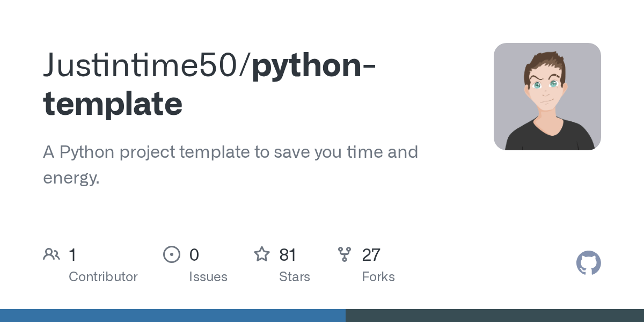Click the stars count 81
The width and height of the screenshot is (644, 322).
[288, 255]
